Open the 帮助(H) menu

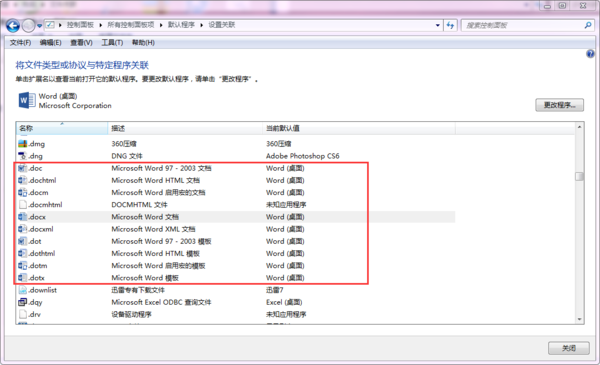tap(143, 42)
